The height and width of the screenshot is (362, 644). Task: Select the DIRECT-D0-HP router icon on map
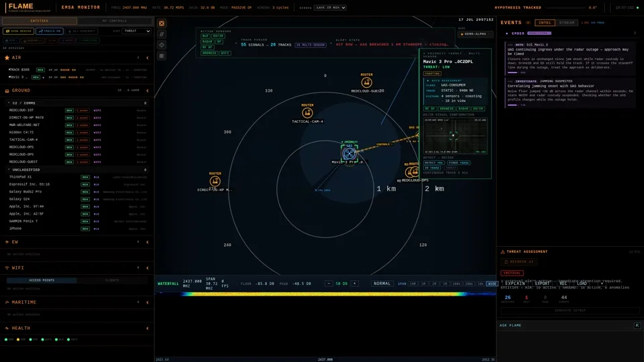(215, 182)
